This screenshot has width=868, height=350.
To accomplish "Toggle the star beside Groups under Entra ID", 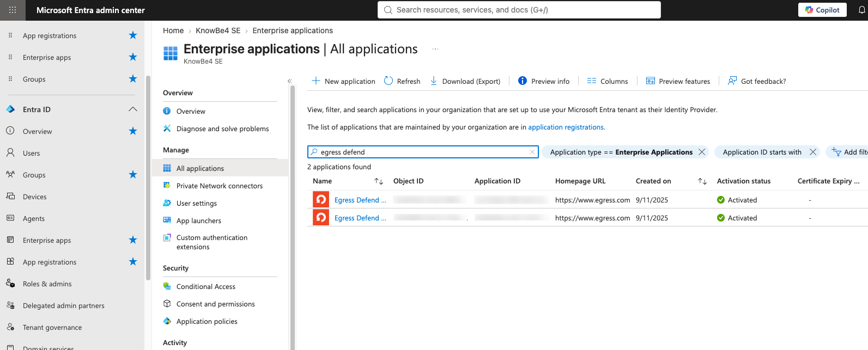I will 133,175.
